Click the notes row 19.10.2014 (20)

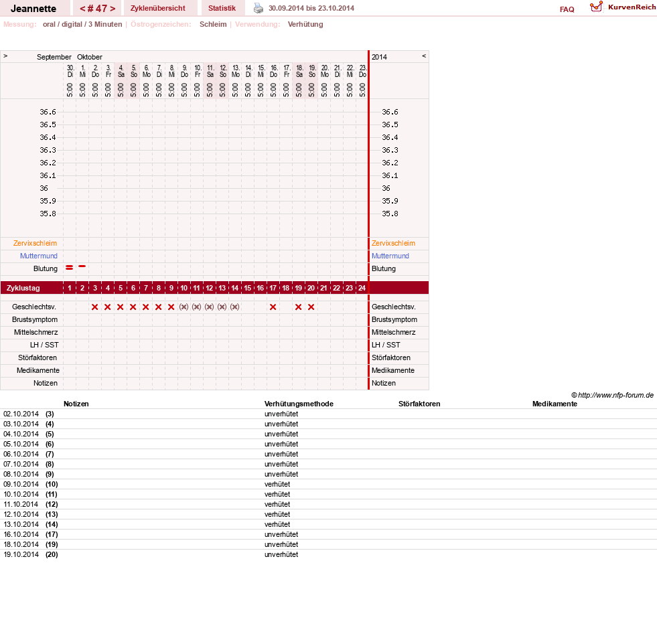tap(328, 554)
